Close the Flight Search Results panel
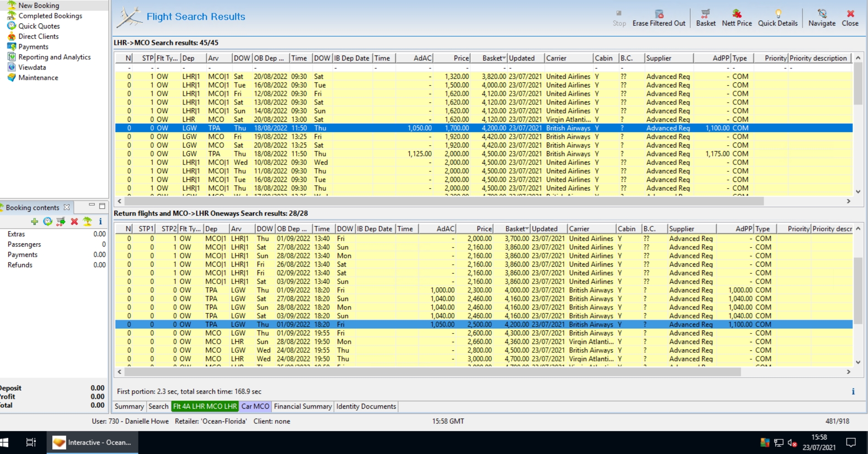The width and height of the screenshot is (868, 454). [x=850, y=17]
